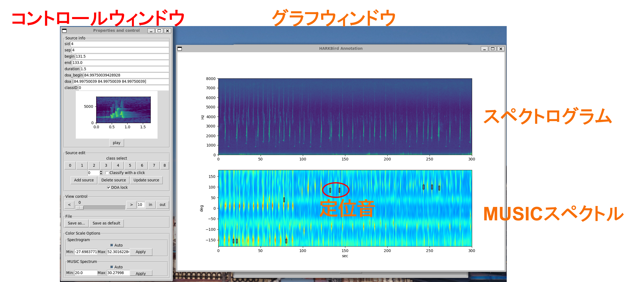Click Spectrogram Min value field

point(86,252)
